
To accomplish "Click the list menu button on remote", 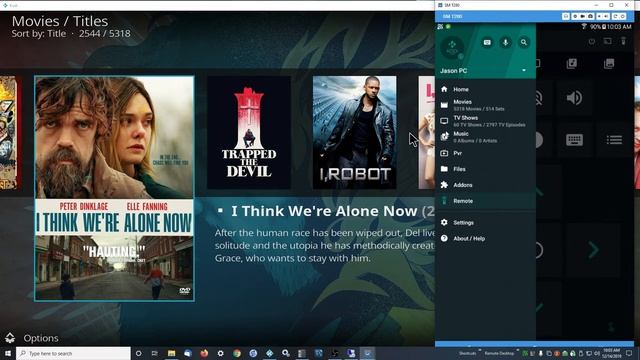I will 614,140.
